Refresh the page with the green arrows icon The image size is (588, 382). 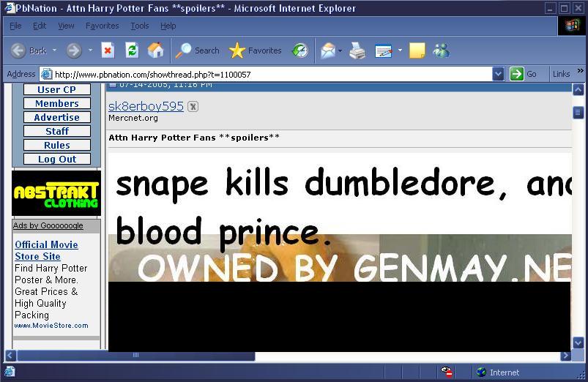[132, 50]
